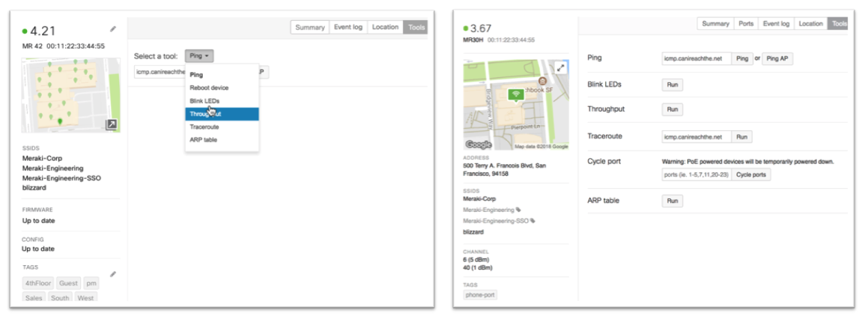Image resolution: width=868 pixels, height=325 pixels.
Task: Expand the street map using the fullscreen icon
Action: click(560, 67)
